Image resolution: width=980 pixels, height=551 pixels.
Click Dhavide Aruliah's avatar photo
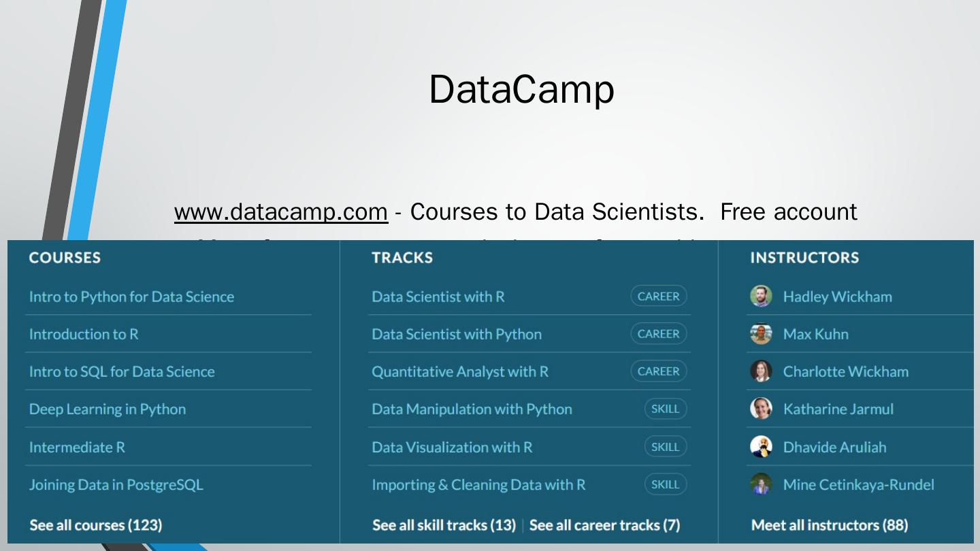click(x=761, y=447)
